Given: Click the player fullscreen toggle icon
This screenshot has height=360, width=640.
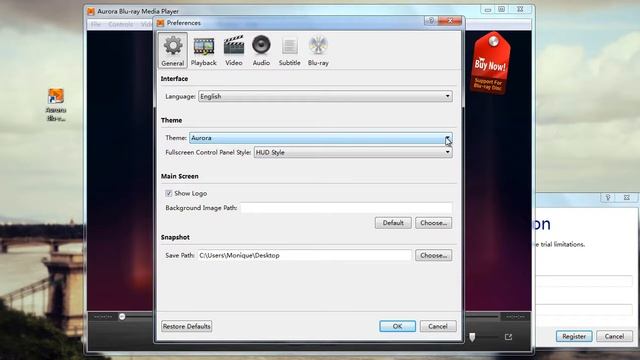Looking at the screenshot, I should [508, 337].
